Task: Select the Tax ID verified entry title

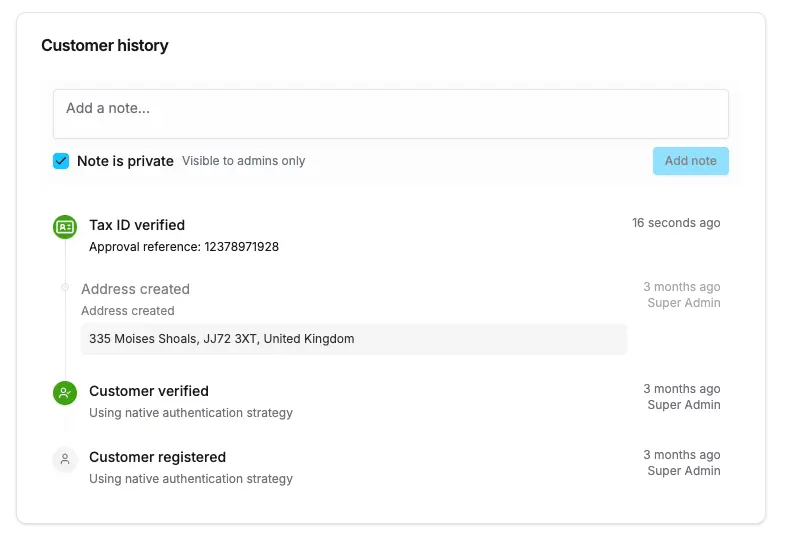Action: point(137,225)
